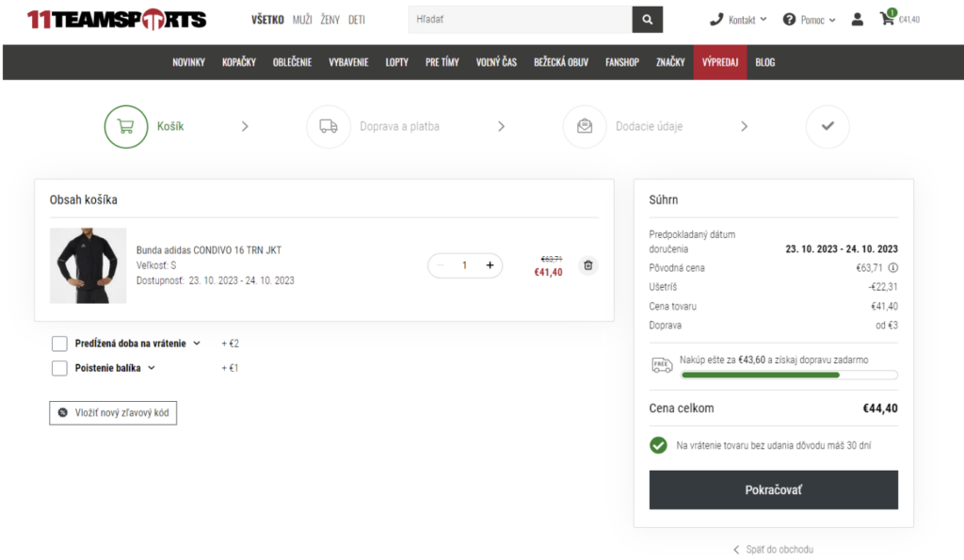
Task: Click the Dodacie údaje step label
Action: pyautogui.click(x=650, y=127)
